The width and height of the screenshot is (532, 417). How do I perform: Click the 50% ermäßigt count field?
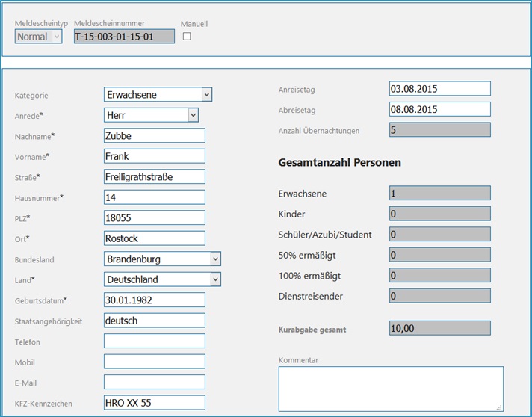[x=439, y=255]
